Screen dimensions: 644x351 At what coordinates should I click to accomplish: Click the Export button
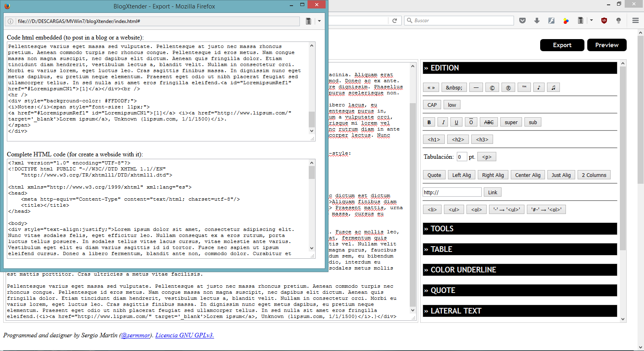point(562,45)
